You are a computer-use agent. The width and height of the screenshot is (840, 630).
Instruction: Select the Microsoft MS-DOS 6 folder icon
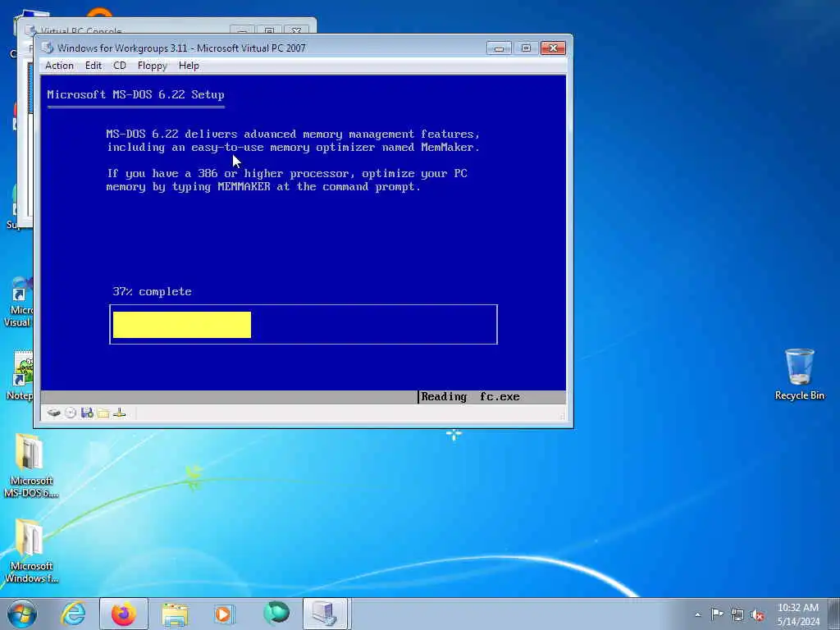[30, 466]
